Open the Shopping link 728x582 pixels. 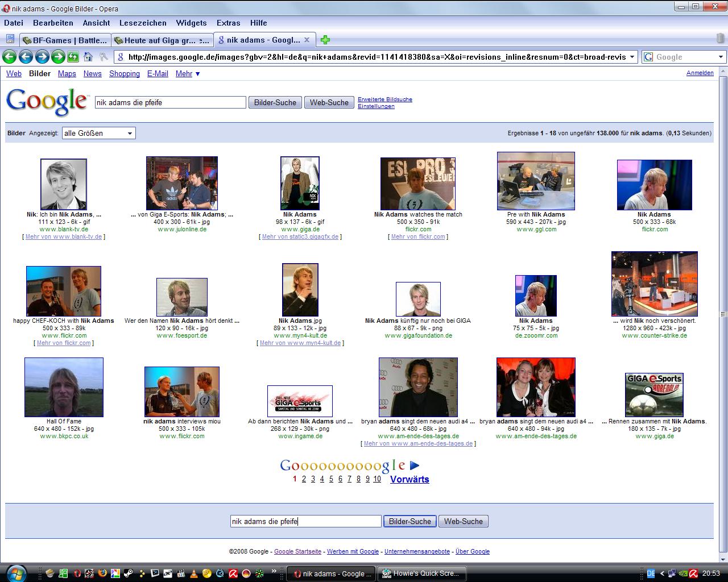125,73
